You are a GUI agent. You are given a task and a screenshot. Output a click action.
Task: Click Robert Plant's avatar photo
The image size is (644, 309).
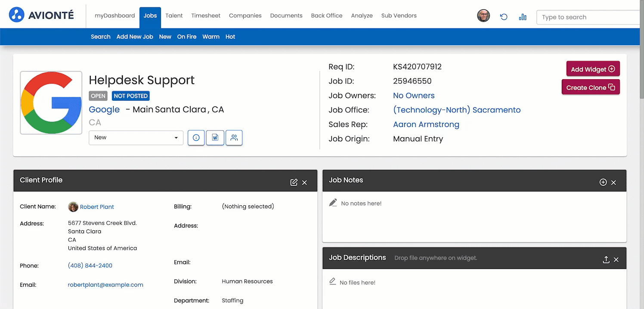click(x=73, y=207)
